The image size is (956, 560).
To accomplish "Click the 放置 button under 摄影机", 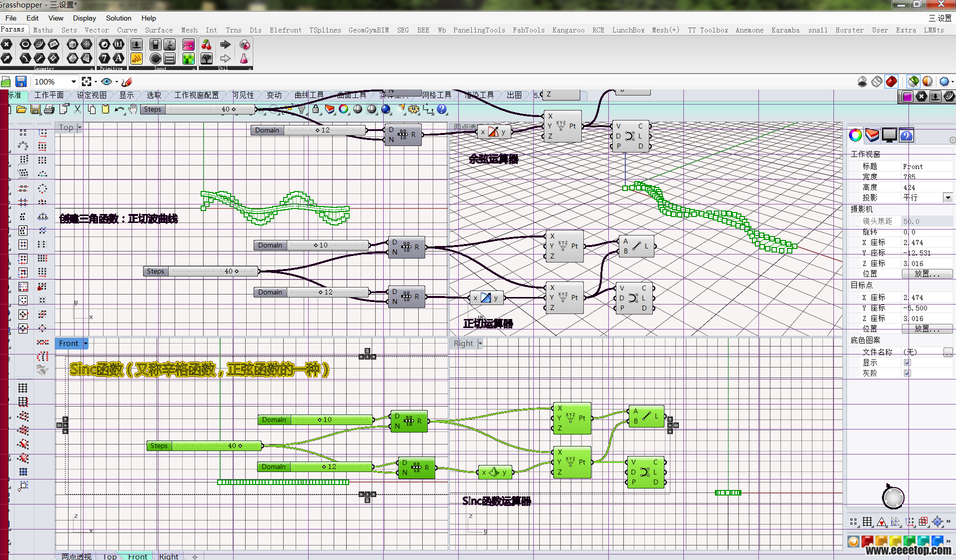I will point(926,274).
